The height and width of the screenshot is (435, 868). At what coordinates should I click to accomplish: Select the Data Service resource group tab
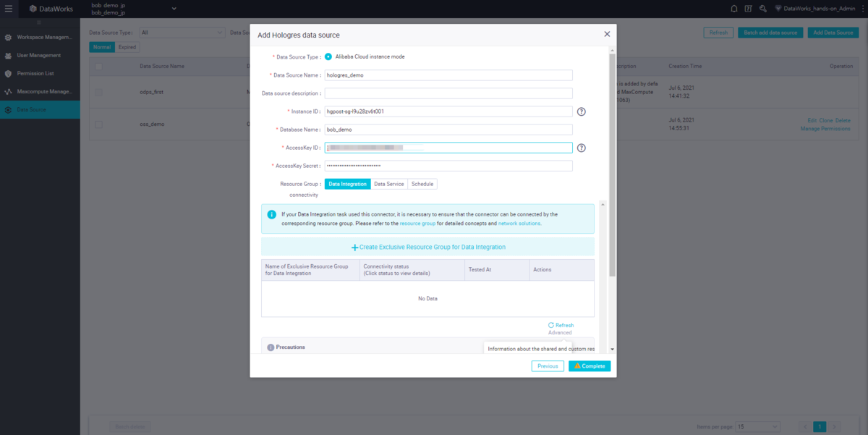389,184
